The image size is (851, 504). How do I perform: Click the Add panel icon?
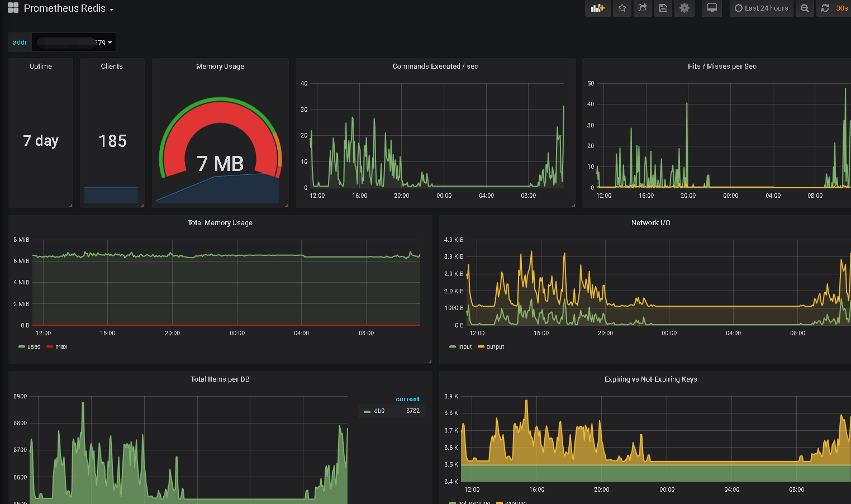tap(597, 8)
